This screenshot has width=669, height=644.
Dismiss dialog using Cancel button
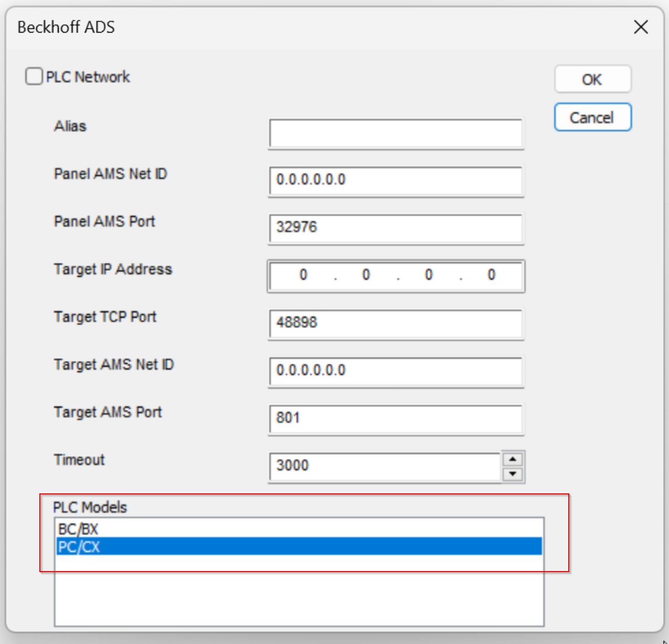[x=592, y=118]
